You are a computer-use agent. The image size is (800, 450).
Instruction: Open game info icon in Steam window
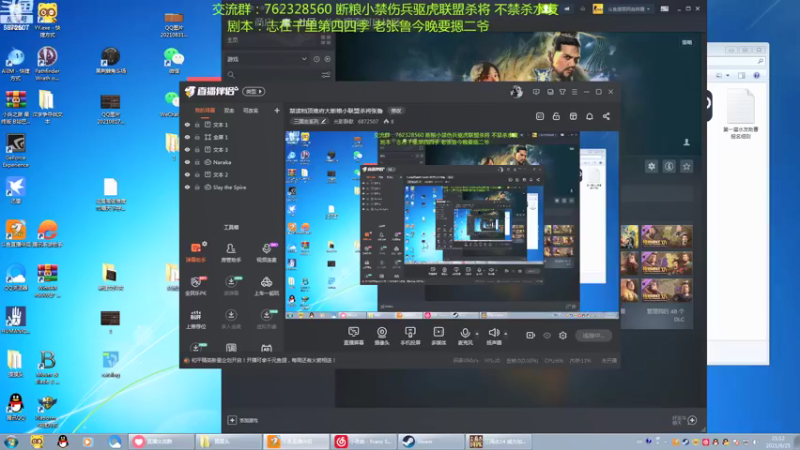tap(669, 166)
